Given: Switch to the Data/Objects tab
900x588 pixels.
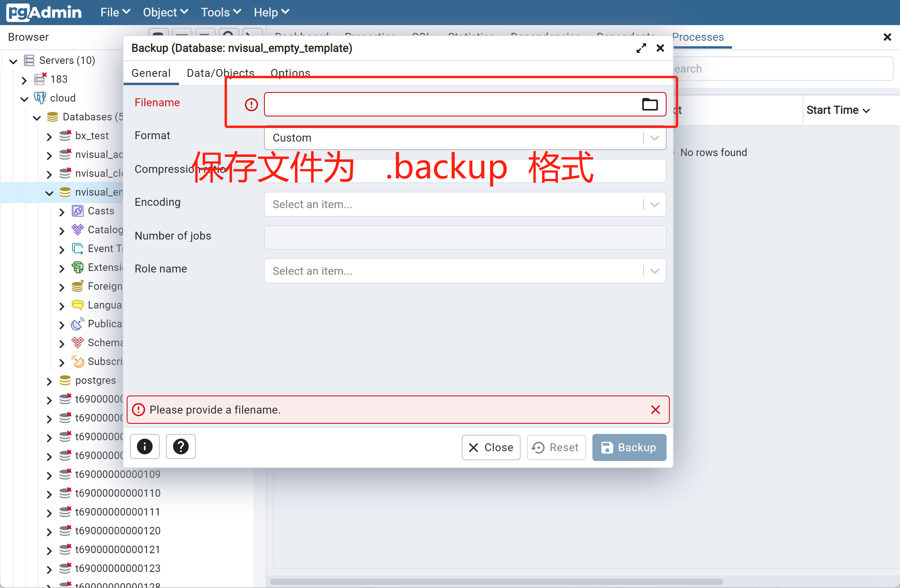Looking at the screenshot, I should (x=220, y=73).
